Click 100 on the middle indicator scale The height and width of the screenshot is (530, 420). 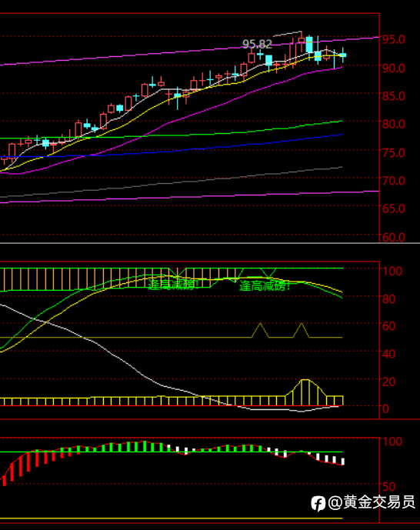click(392, 271)
